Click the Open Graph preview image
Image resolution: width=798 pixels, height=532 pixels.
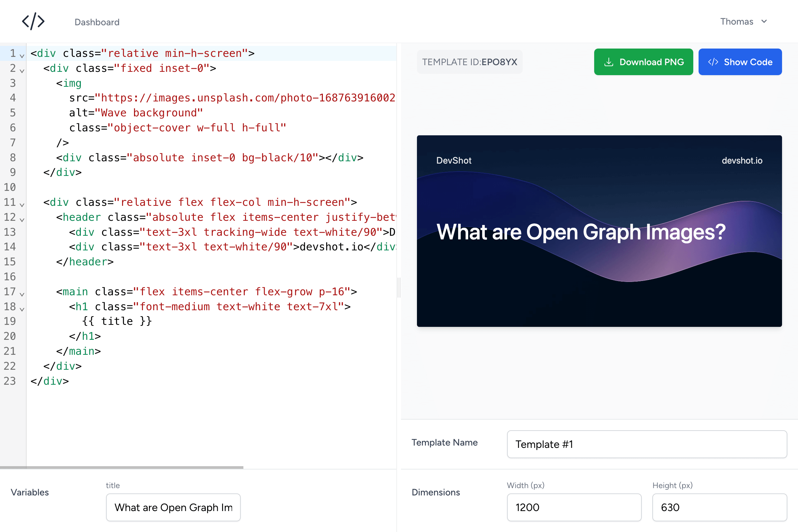599,231
